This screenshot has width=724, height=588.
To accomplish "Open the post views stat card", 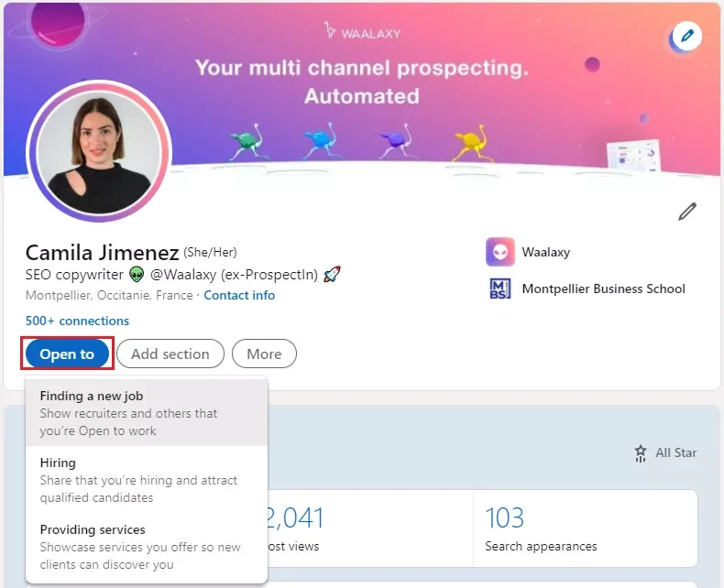I will click(370, 528).
